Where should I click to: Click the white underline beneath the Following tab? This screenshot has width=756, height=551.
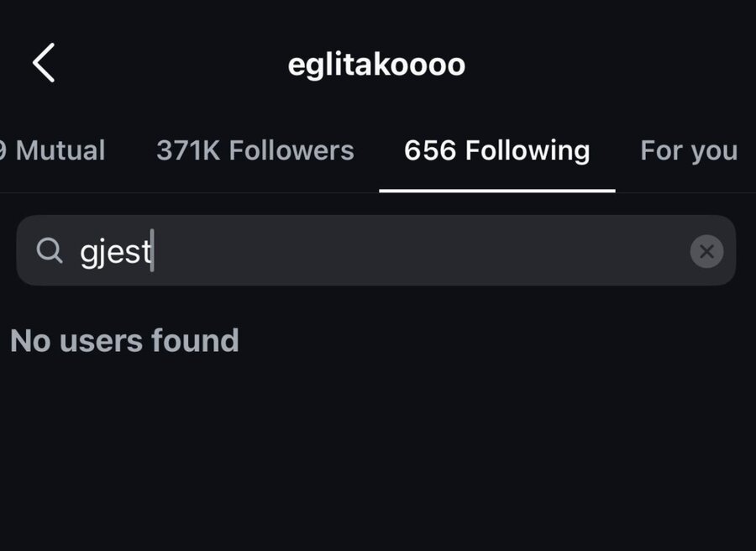496,191
